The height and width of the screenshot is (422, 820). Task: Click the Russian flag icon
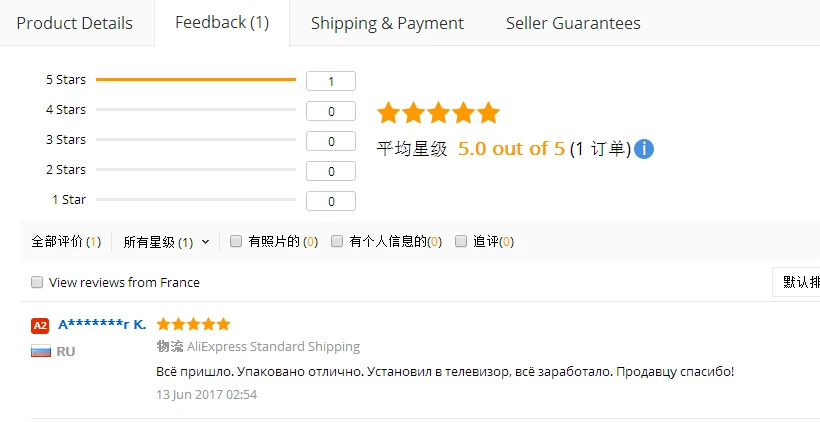(x=41, y=351)
